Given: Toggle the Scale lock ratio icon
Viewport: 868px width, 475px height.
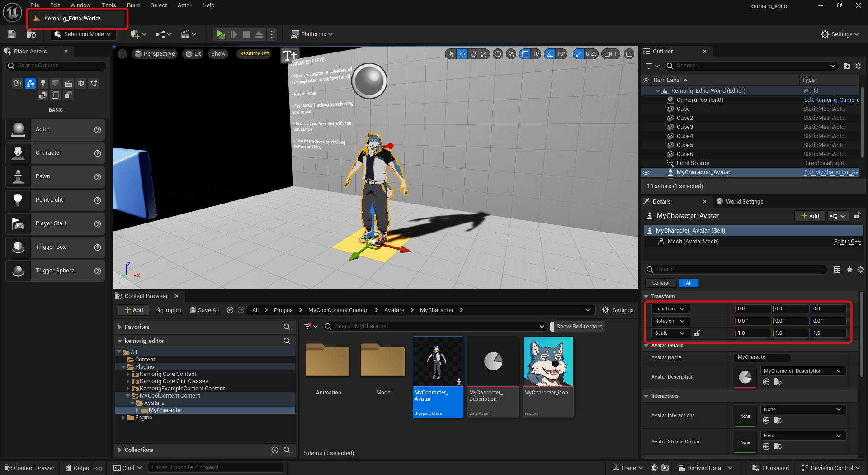Looking at the screenshot, I should [x=697, y=333].
